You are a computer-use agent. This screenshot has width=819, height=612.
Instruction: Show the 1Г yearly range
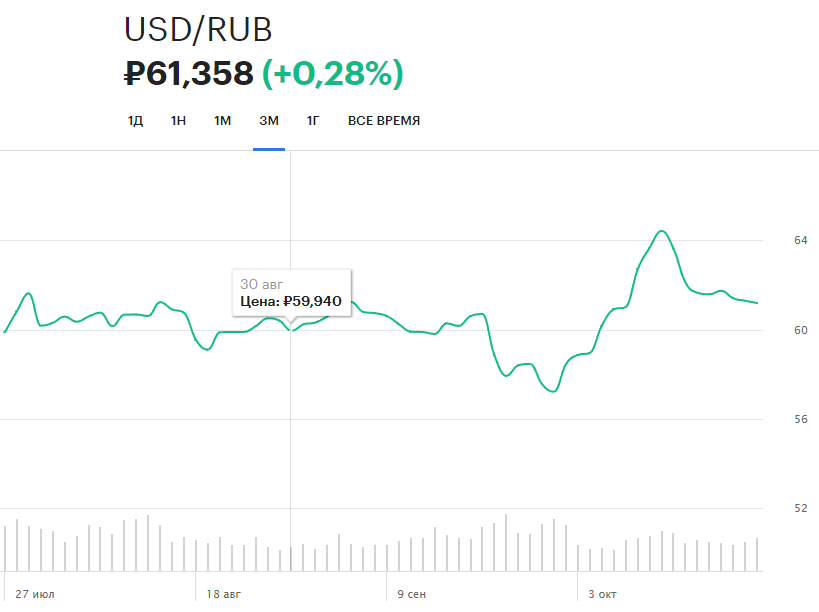click(313, 121)
